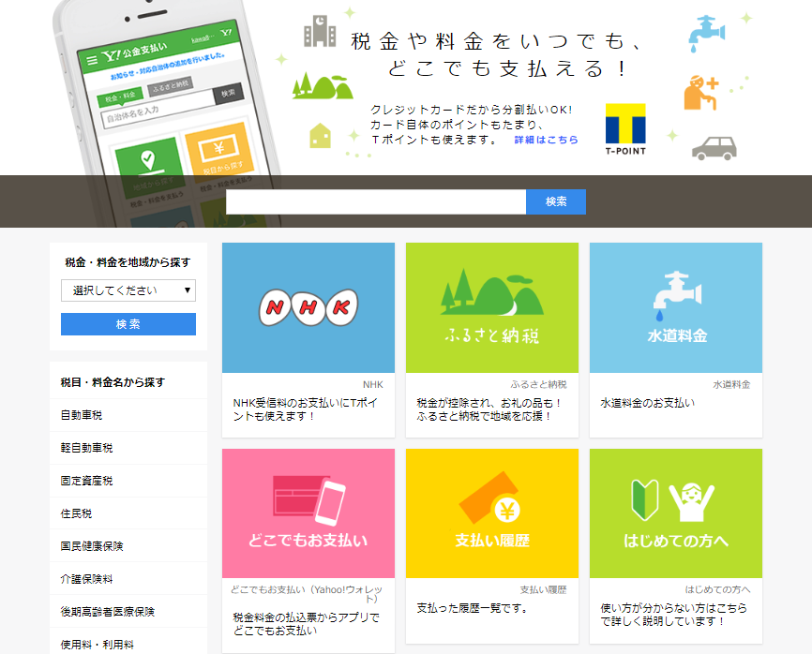Viewport: 812px width, 654px height.
Task: Click the green trees and hills banner icon
Action: [323, 85]
